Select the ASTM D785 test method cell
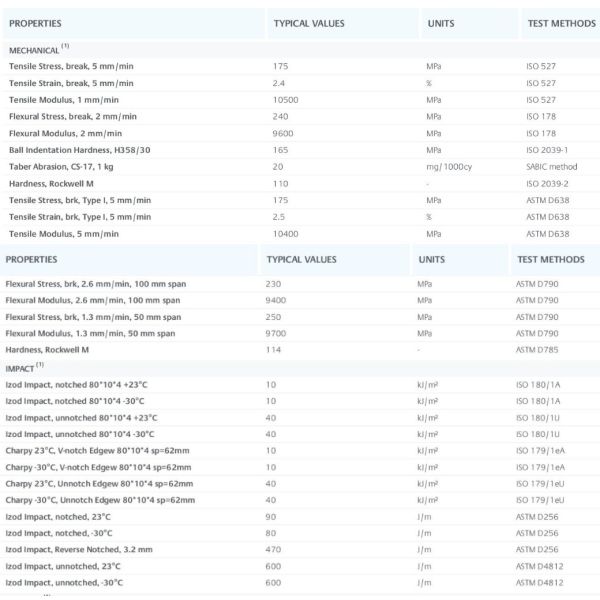This screenshot has width=600, height=600. pyautogui.click(x=537, y=350)
